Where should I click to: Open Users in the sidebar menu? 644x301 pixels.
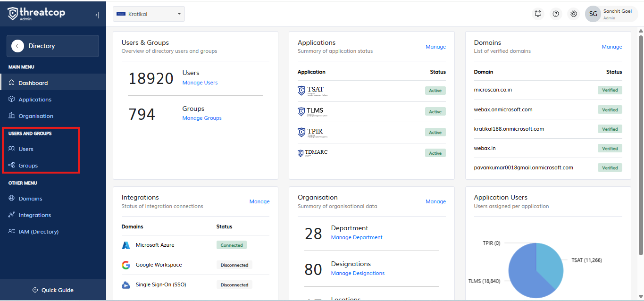(x=26, y=149)
